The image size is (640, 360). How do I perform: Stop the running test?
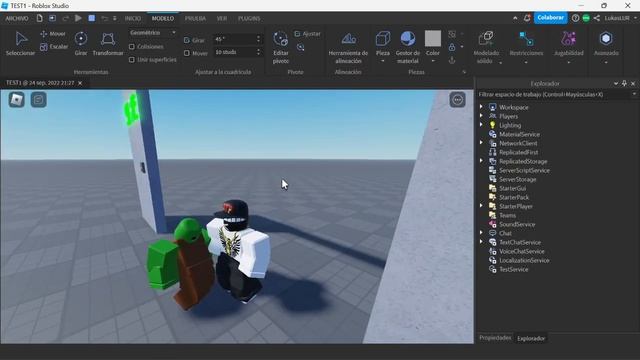point(92,18)
